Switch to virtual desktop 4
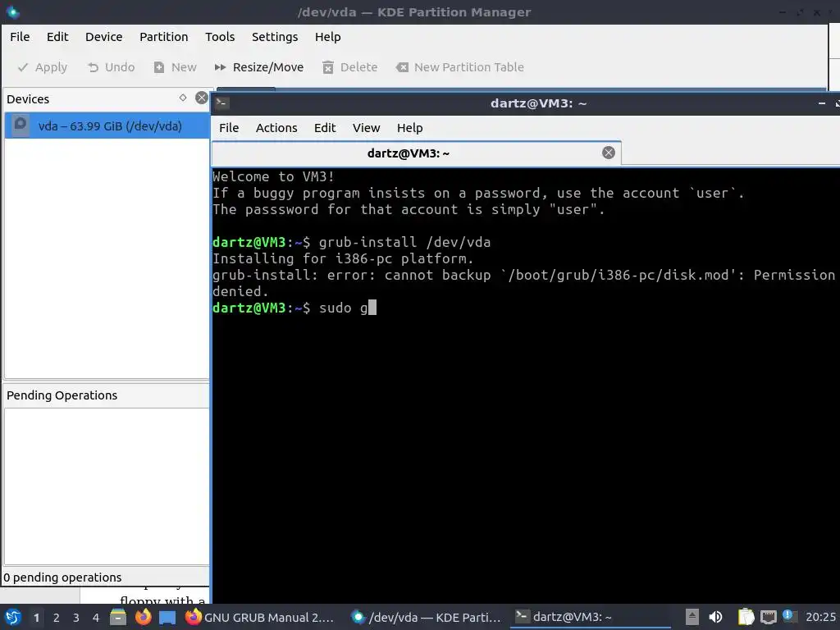Image resolution: width=840 pixels, height=630 pixels. (96, 618)
